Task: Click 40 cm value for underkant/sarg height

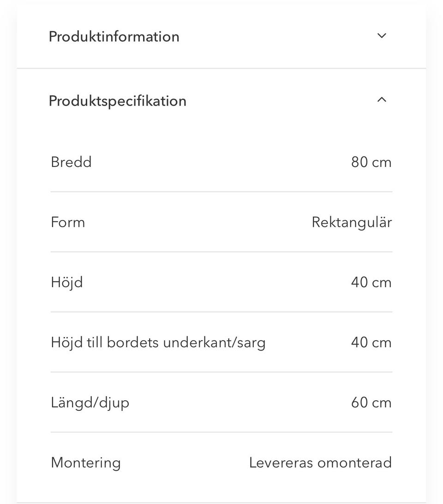Action: pyautogui.click(x=371, y=343)
